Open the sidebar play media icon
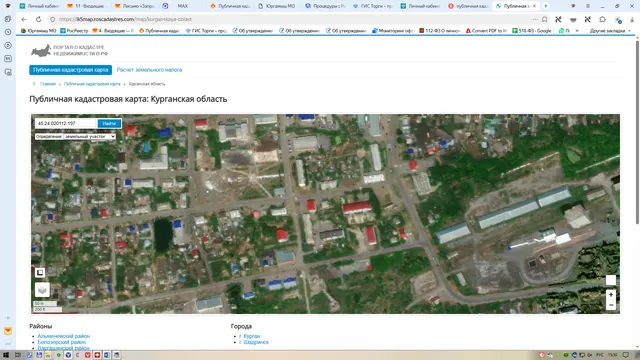This screenshot has width=640, height=360. coord(8,45)
